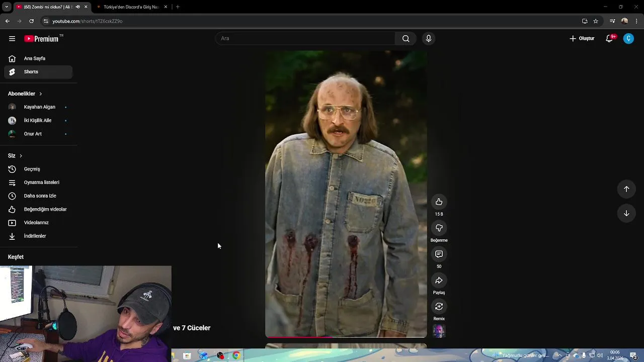
Task: Select Shorts in the sidebar
Action: point(38,72)
